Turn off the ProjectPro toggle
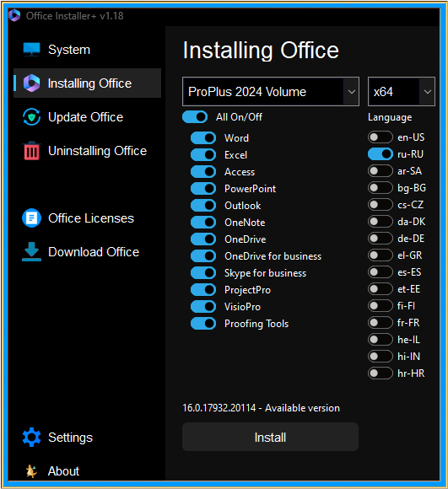Viewport: 448px width, 489px height. click(x=203, y=289)
